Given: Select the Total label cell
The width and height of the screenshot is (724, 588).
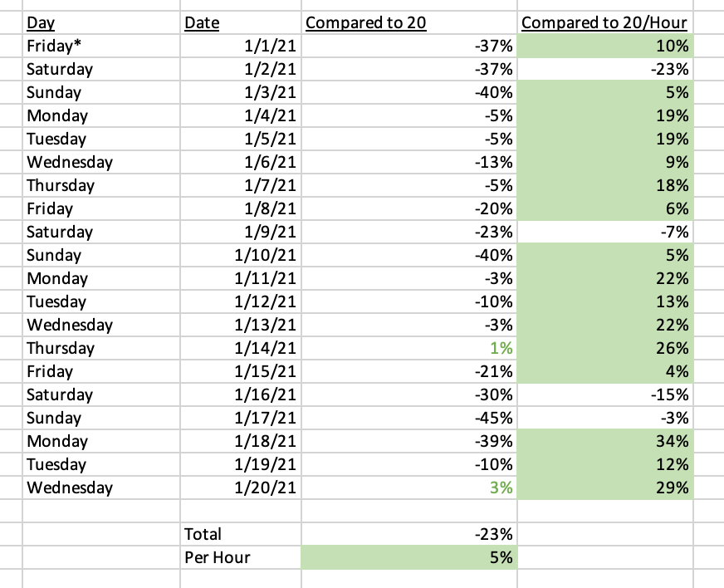Looking at the screenshot, I should pos(241,534).
